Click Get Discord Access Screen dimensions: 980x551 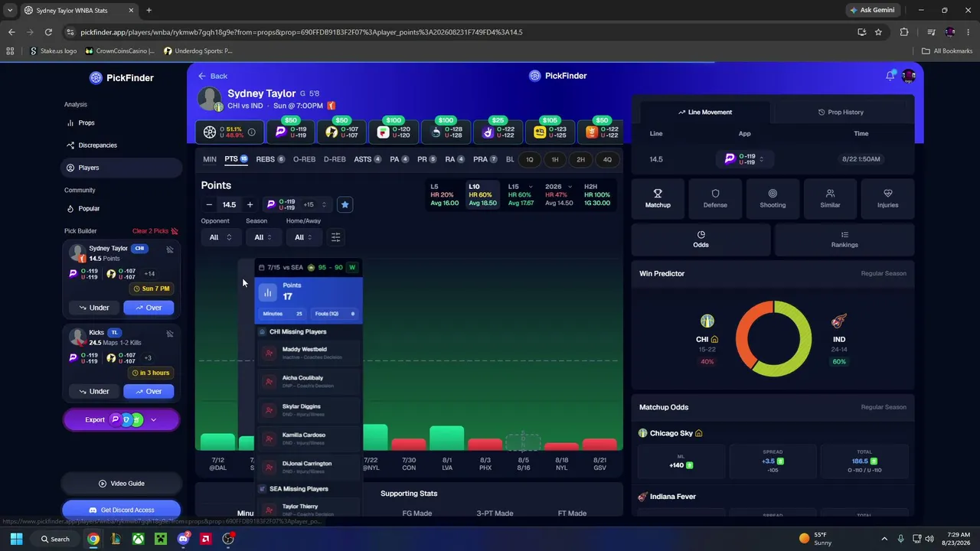pos(122,510)
